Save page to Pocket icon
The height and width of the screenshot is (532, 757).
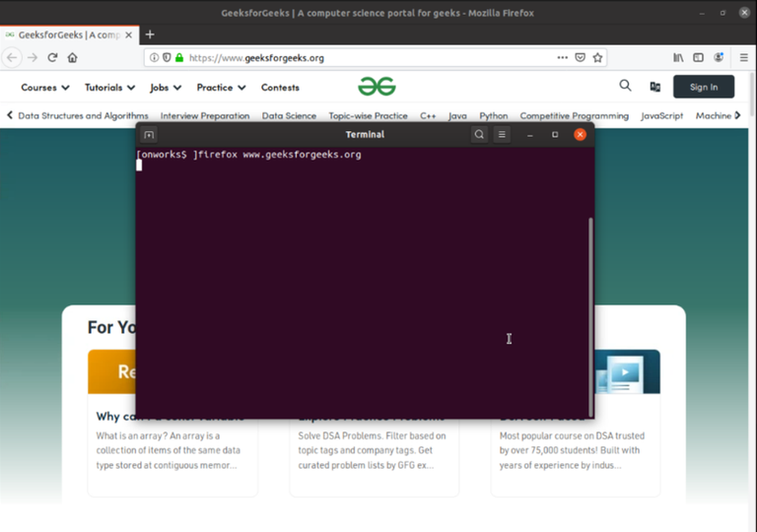tap(581, 58)
